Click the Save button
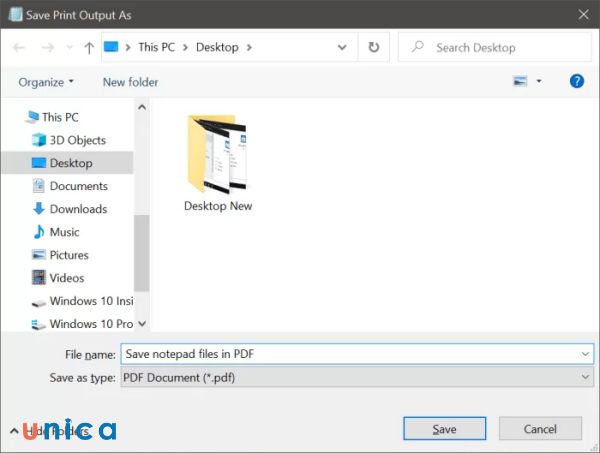The image size is (600, 453). [x=445, y=429]
